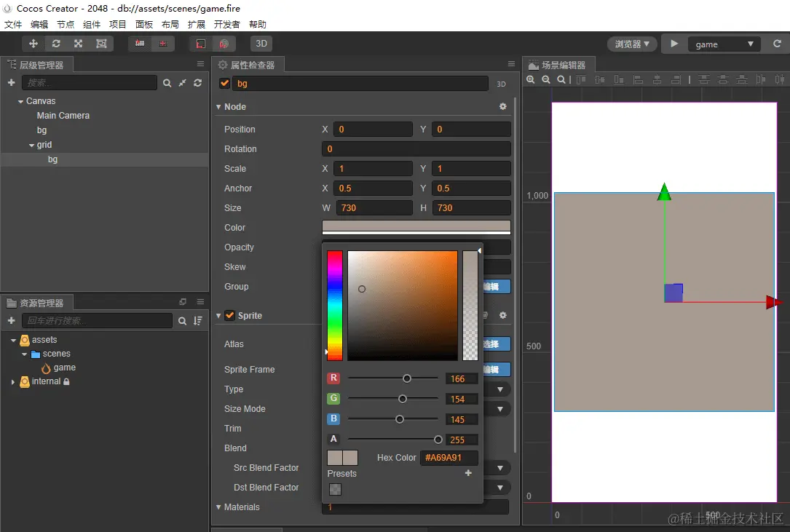The height and width of the screenshot is (532, 790).
Task: Add a color preset with plus
Action: point(469,473)
